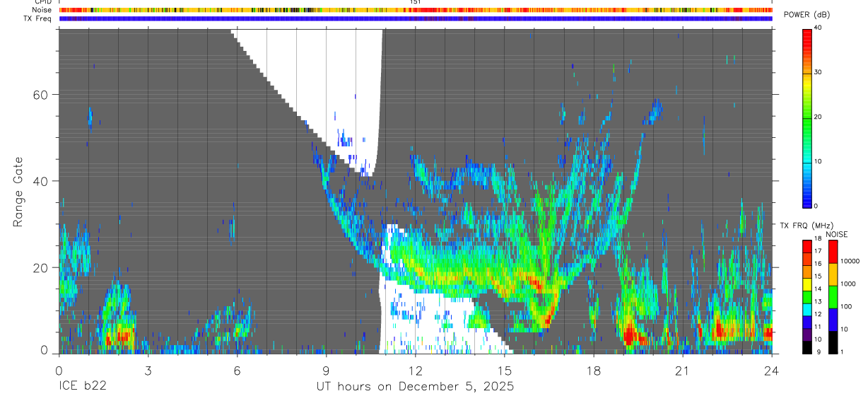
Task: Click the 10000 tick on NOISE colorbar
Action: (x=851, y=262)
